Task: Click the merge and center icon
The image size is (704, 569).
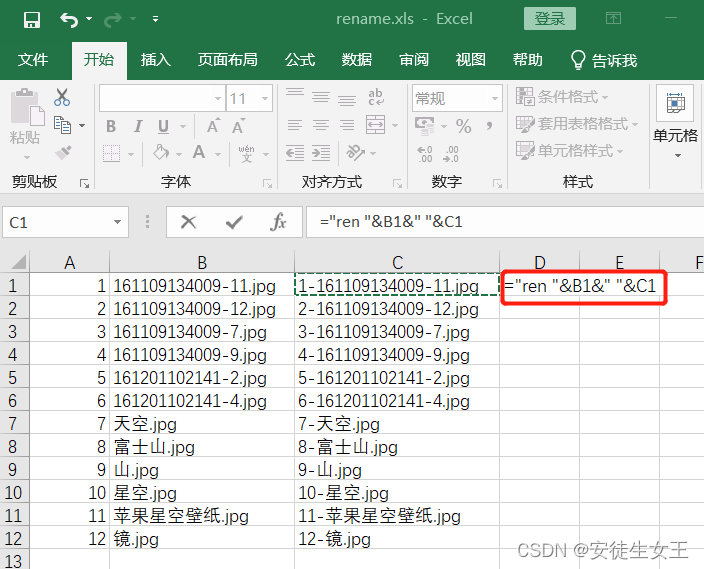Action: click(375, 125)
